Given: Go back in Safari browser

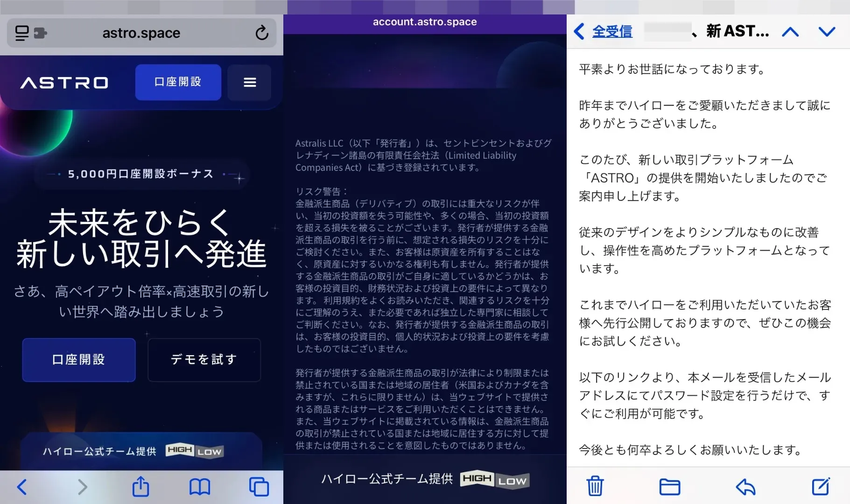Looking at the screenshot, I should (21, 487).
